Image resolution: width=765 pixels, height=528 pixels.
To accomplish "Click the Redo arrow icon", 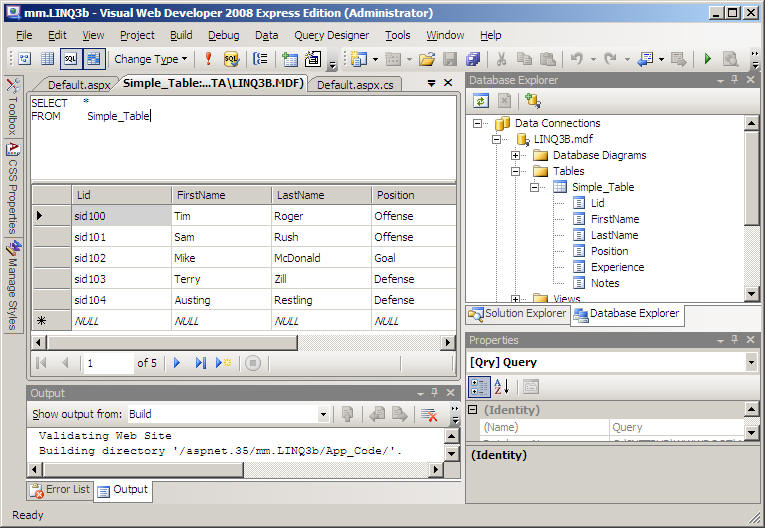I will pyautogui.click(x=610, y=59).
